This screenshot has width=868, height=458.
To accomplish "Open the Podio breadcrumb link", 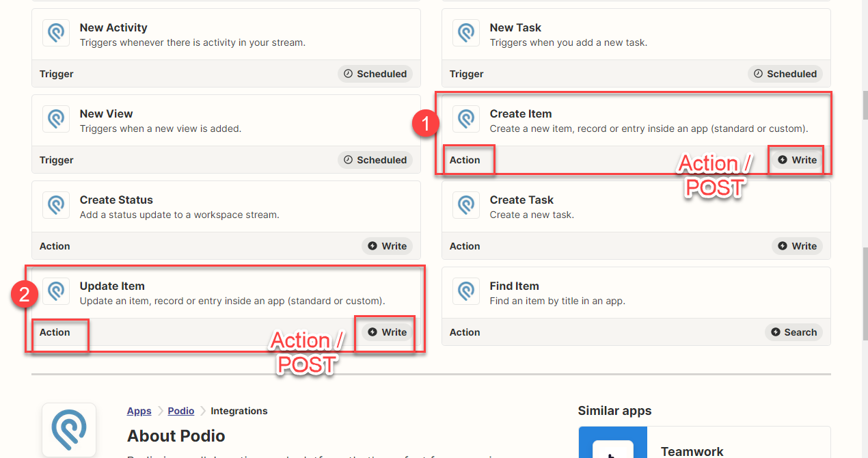I will click(x=181, y=411).
